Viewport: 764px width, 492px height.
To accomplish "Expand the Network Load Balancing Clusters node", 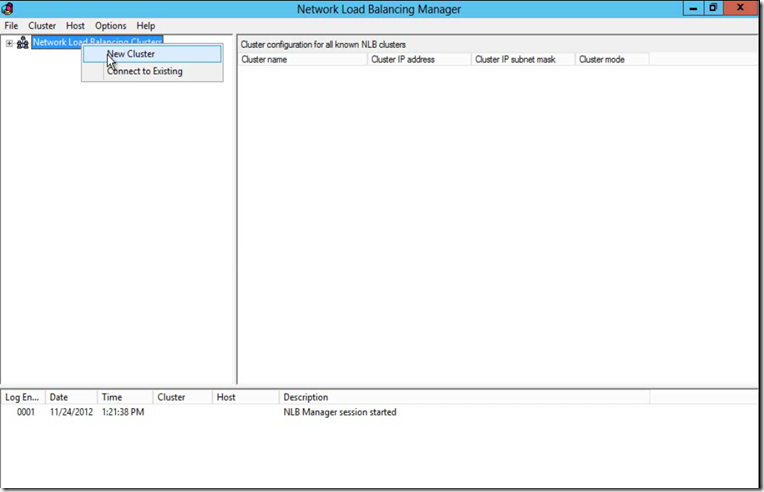I will coord(9,43).
